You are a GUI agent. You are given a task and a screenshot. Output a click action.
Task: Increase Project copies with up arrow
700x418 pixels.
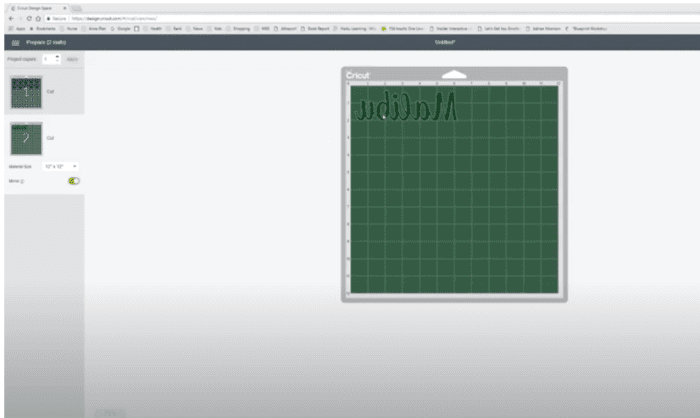(58, 57)
